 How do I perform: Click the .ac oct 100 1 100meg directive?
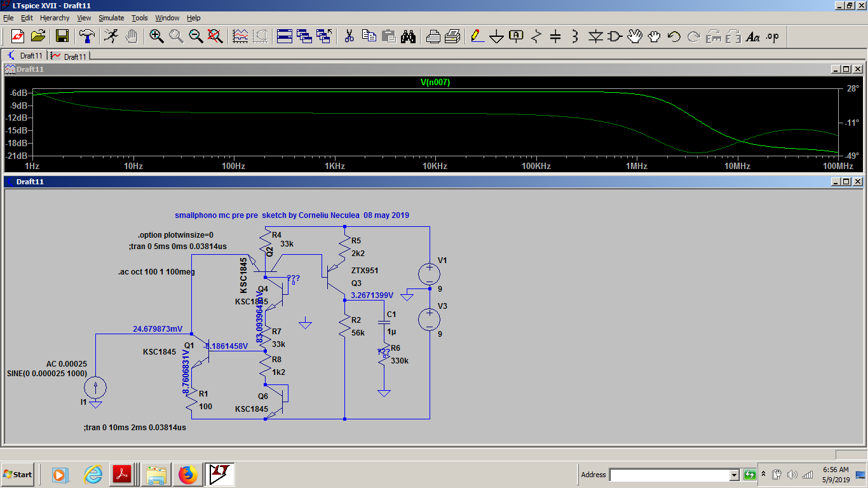tap(156, 272)
